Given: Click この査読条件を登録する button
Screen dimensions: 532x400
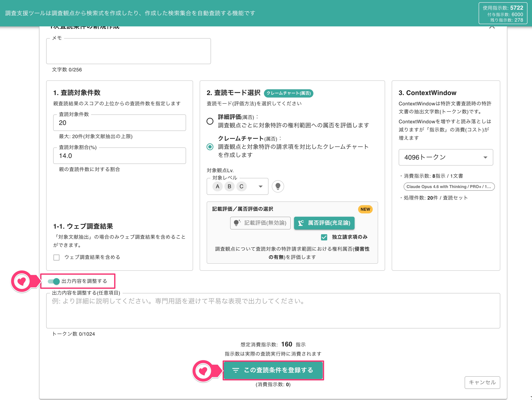Looking at the screenshot, I should 273,370.
